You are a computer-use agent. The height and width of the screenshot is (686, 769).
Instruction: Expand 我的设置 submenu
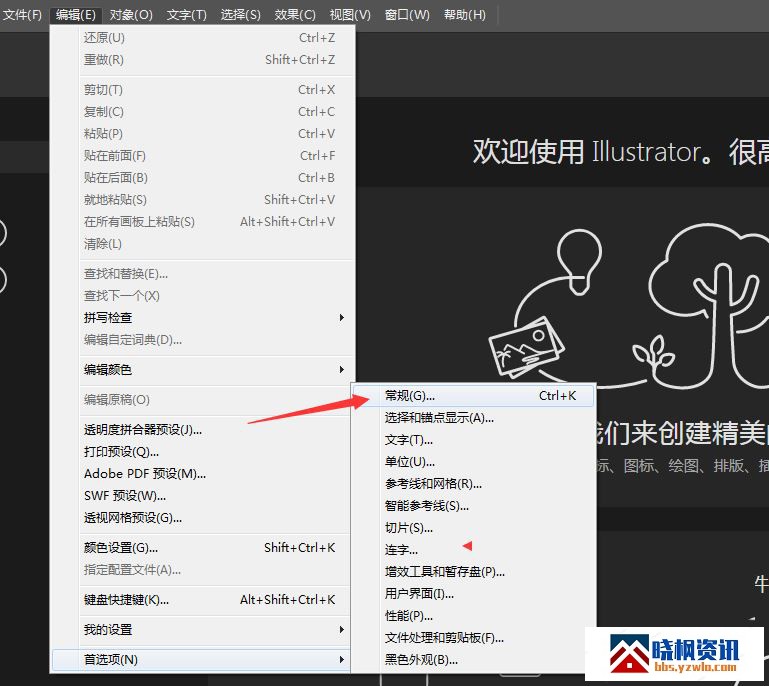(200, 630)
